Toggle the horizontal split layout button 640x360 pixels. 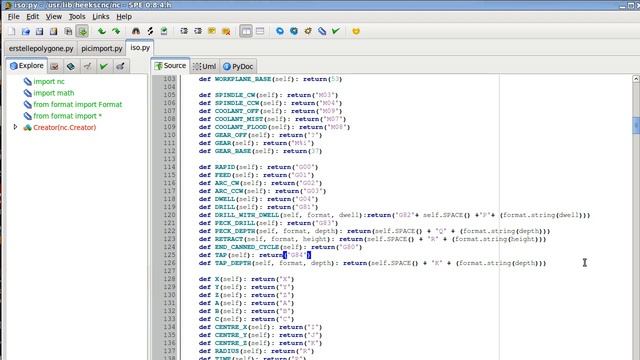click(260, 31)
